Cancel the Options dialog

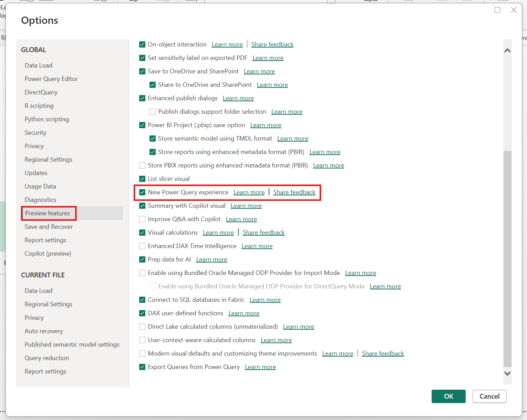click(489, 396)
